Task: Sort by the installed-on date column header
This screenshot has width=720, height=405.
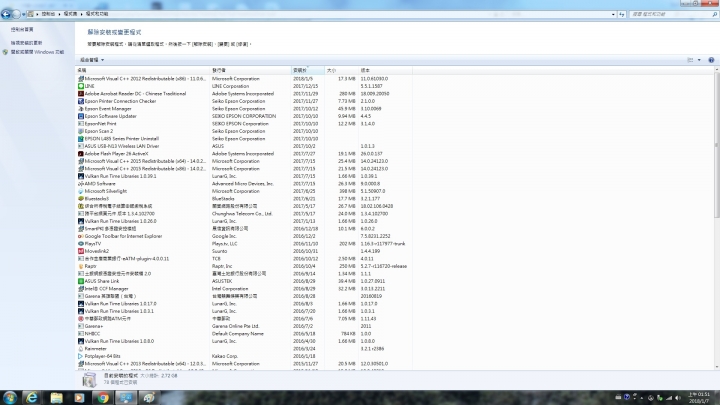Action: click(x=308, y=70)
